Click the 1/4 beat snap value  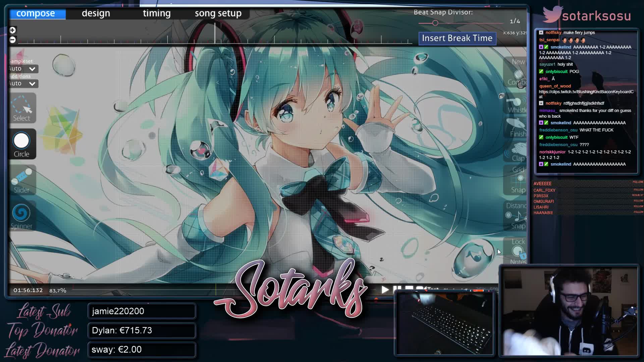click(515, 21)
